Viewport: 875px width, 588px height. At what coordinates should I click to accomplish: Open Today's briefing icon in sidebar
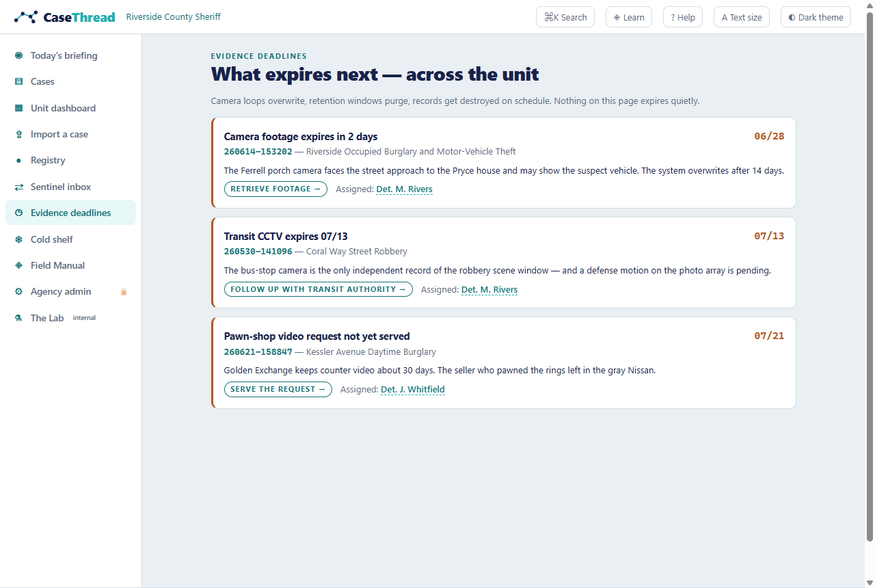click(x=18, y=55)
